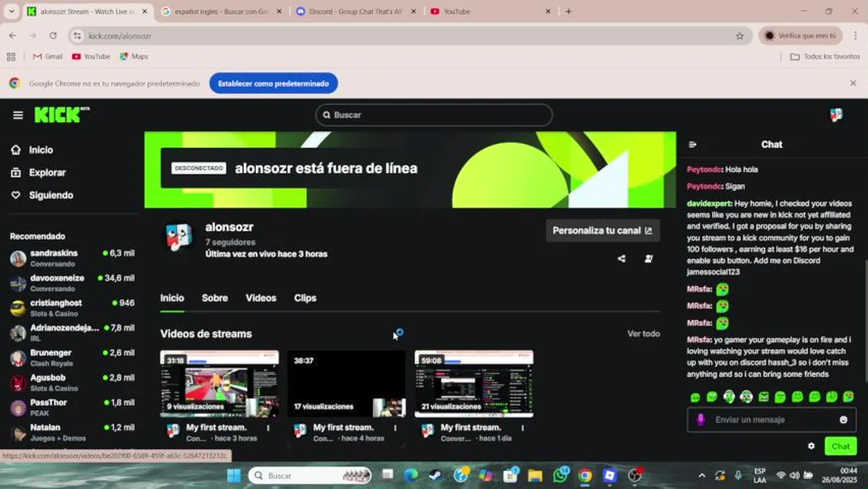This screenshot has height=489, width=868.
Task: Collapse the chat panel using the header icon
Action: (693, 145)
